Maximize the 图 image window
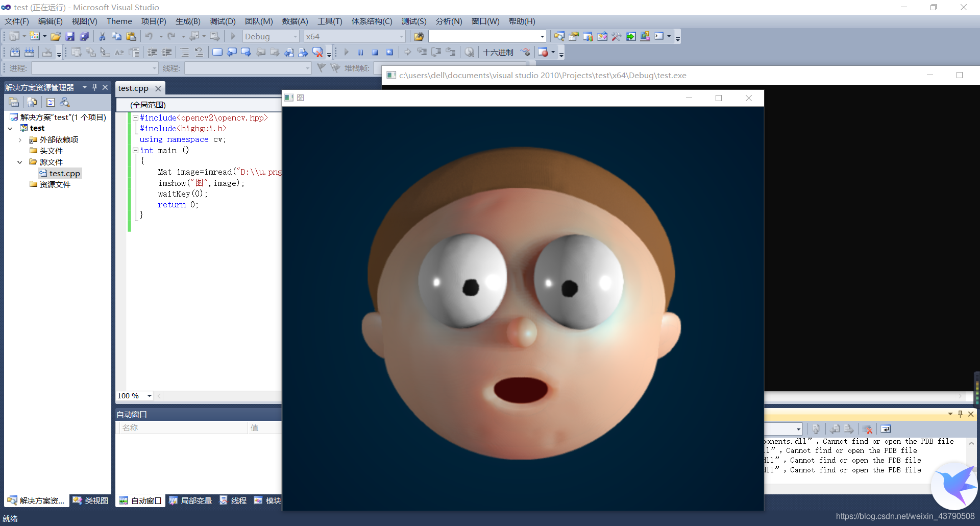The height and width of the screenshot is (526, 980). click(719, 98)
